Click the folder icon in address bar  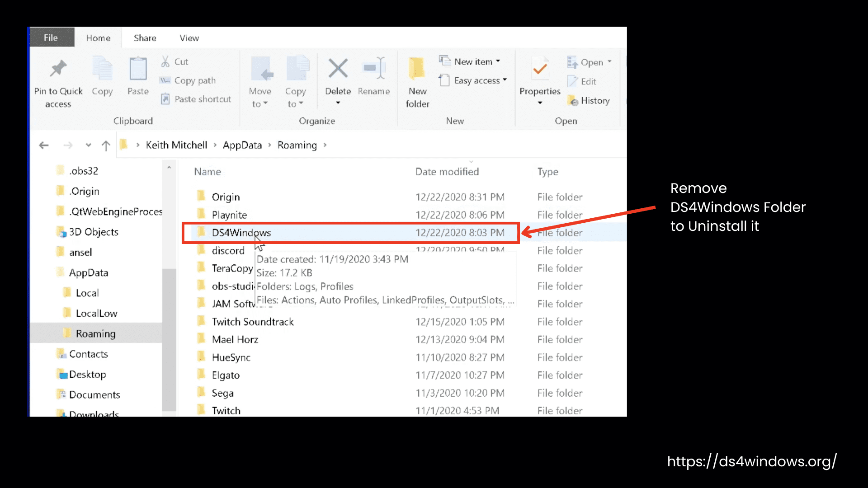click(123, 145)
